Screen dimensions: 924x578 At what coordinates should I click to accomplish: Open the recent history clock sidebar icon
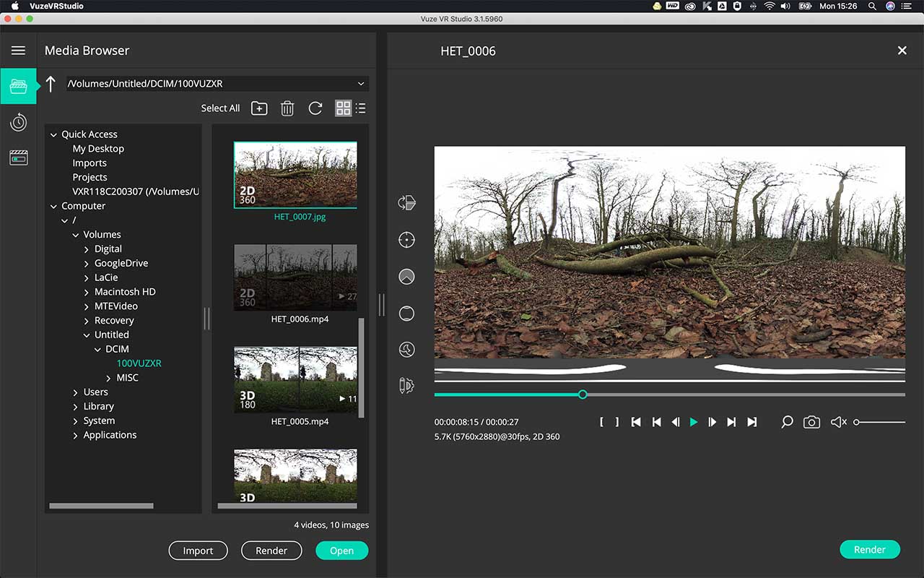pos(18,122)
